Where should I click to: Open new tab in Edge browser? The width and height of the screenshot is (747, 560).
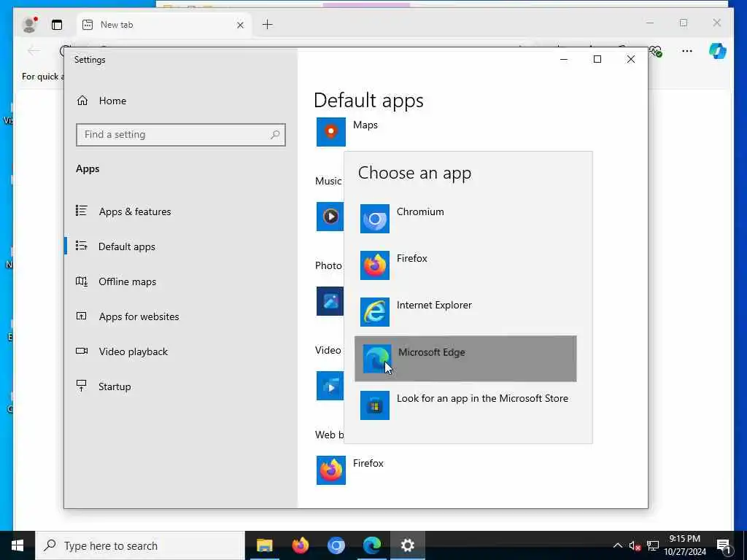(x=268, y=24)
